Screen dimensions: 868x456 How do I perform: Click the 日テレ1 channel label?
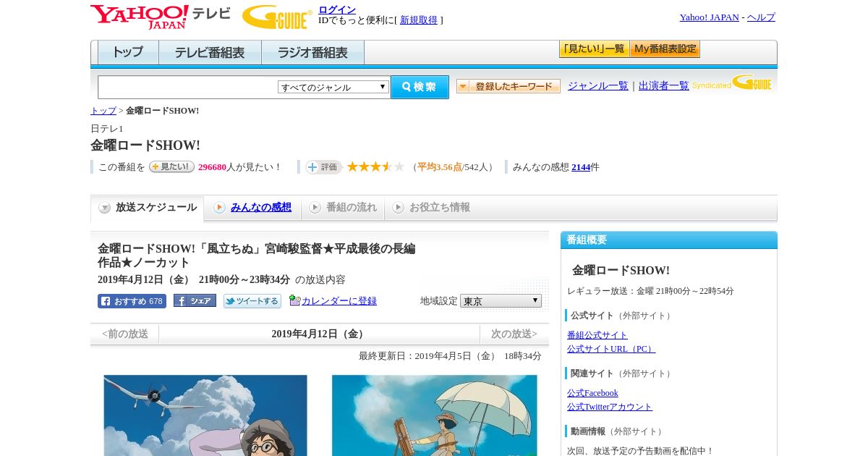click(x=107, y=129)
